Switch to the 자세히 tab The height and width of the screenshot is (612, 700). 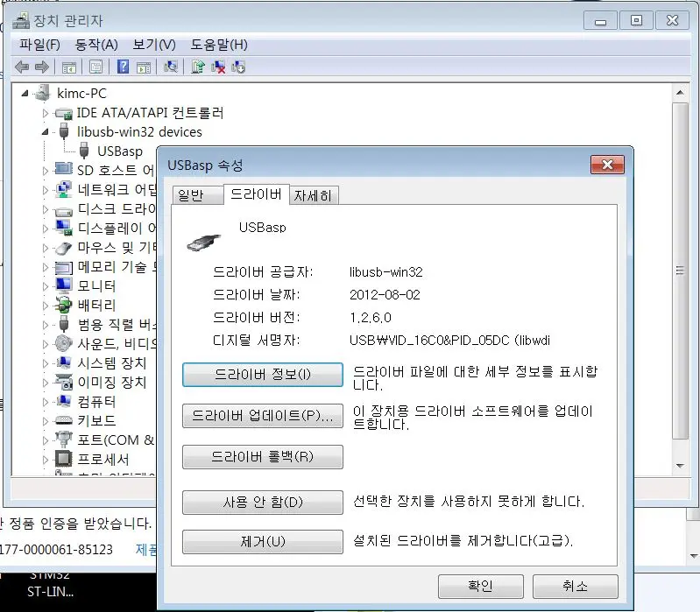[314, 195]
